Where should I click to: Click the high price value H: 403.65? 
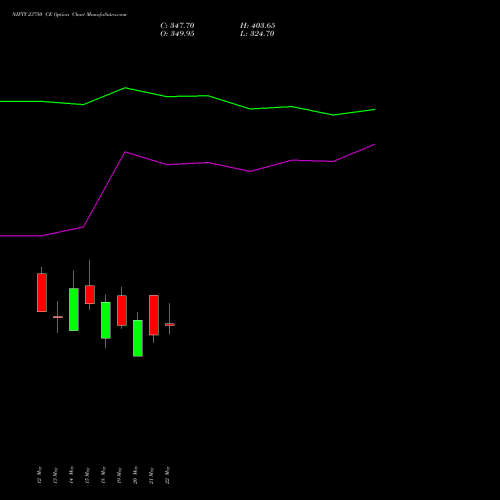point(257,26)
